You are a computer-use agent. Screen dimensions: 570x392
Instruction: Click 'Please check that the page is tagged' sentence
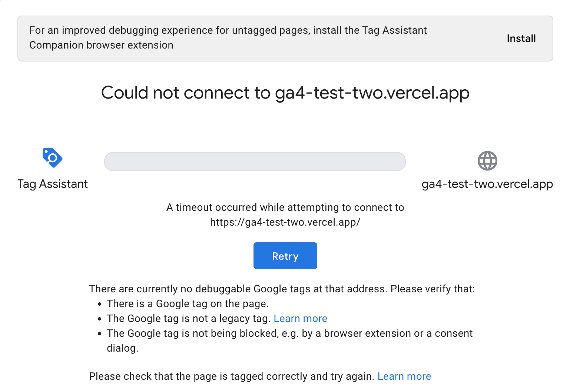click(x=232, y=376)
